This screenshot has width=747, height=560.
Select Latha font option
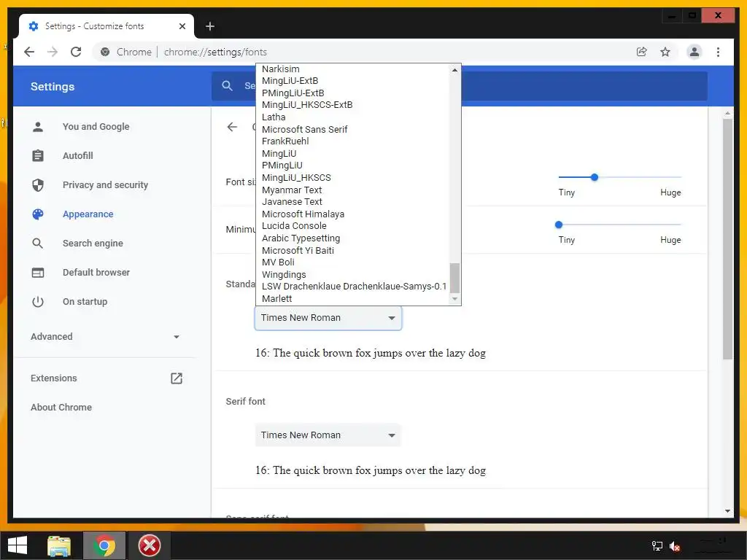(x=352, y=117)
